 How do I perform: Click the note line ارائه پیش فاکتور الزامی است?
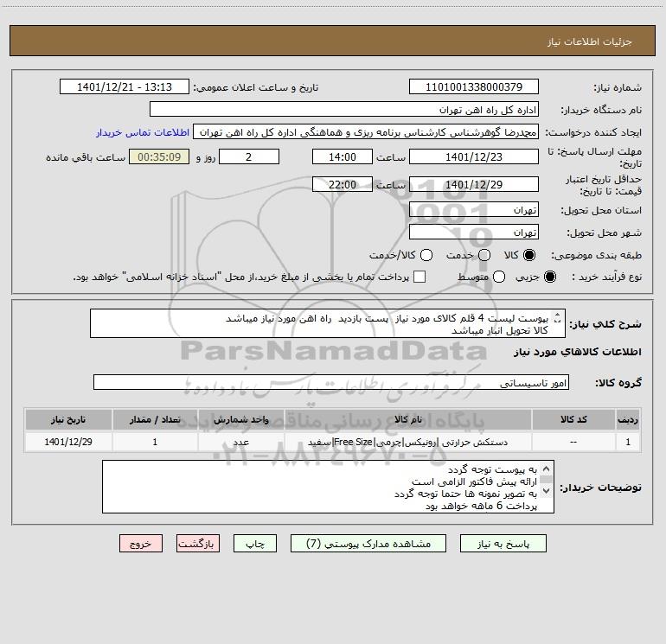tap(475, 481)
